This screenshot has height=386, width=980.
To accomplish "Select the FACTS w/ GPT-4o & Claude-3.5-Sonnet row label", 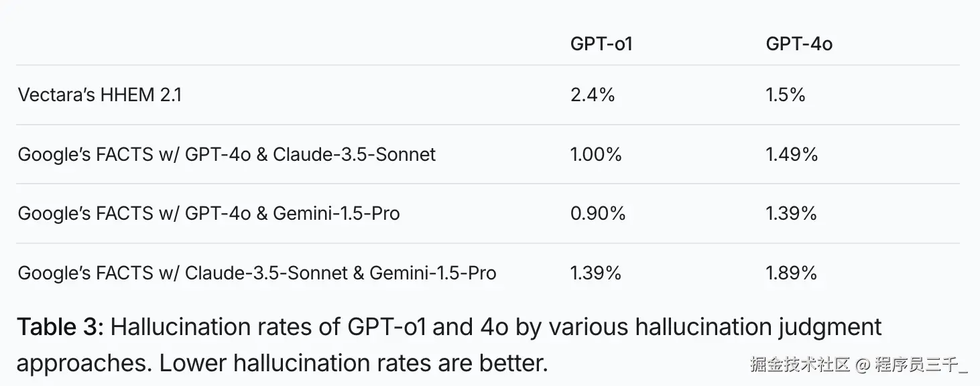I will click(x=227, y=155).
